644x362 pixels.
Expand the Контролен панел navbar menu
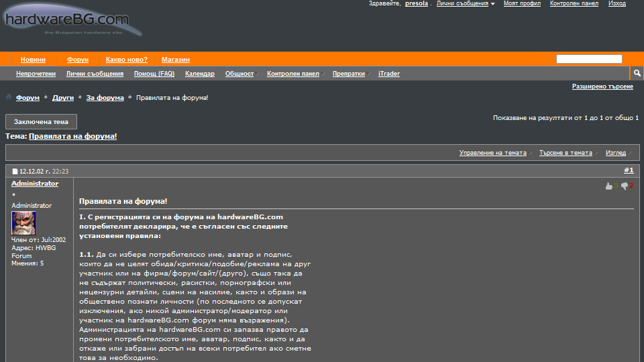click(x=295, y=74)
